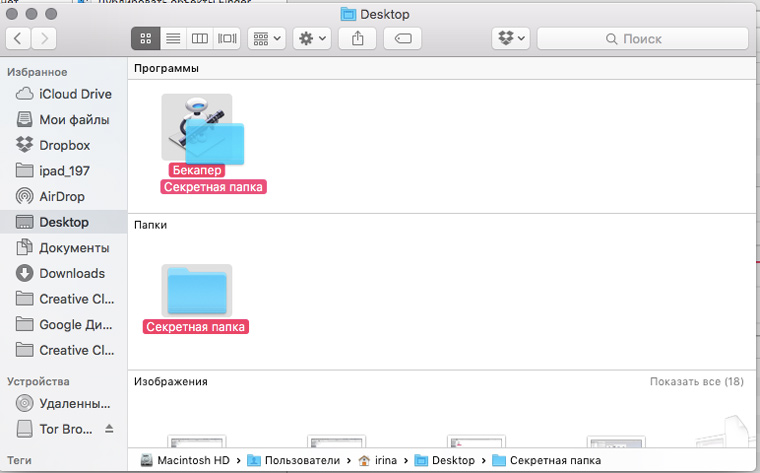The height and width of the screenshot is (473, 760).
Task: Open the first Creative Cl... sidebar folder
Action: [64, 299]
